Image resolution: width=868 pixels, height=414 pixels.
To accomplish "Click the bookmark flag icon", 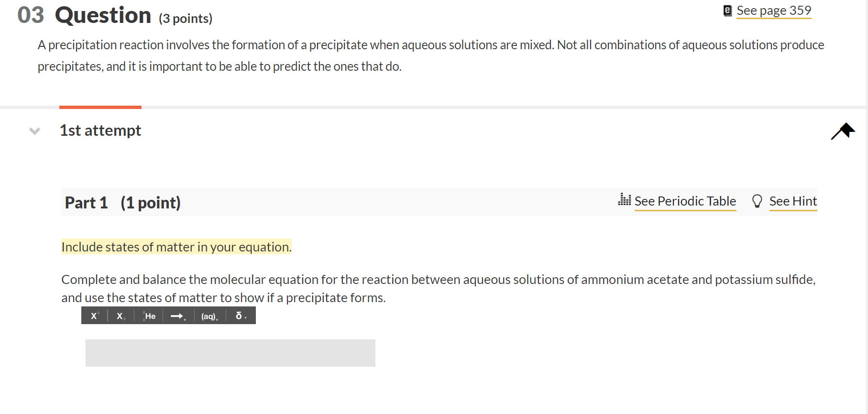I will pyautogui.click(x=843, y=130).
